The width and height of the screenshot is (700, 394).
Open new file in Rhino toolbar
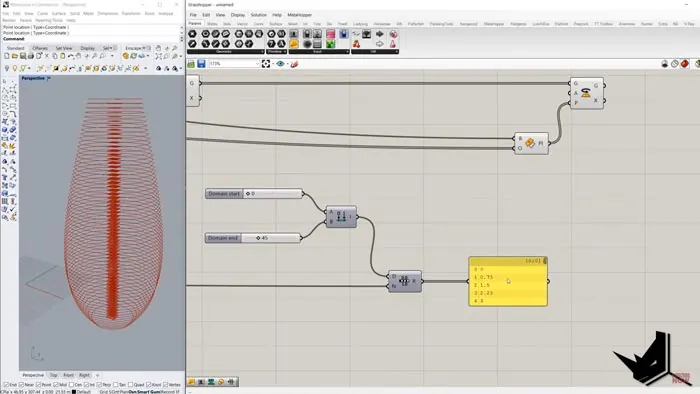pyautogui.click(x=7, y=56)
